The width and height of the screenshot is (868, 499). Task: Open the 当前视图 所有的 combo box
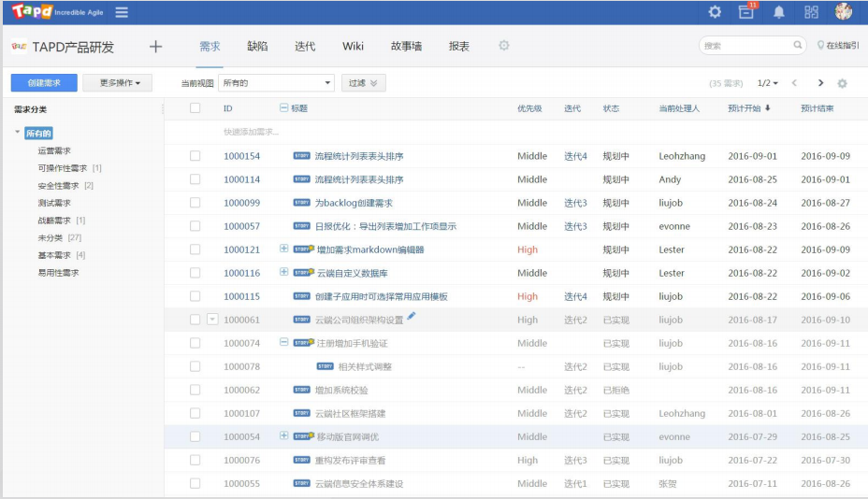[276, 83]
